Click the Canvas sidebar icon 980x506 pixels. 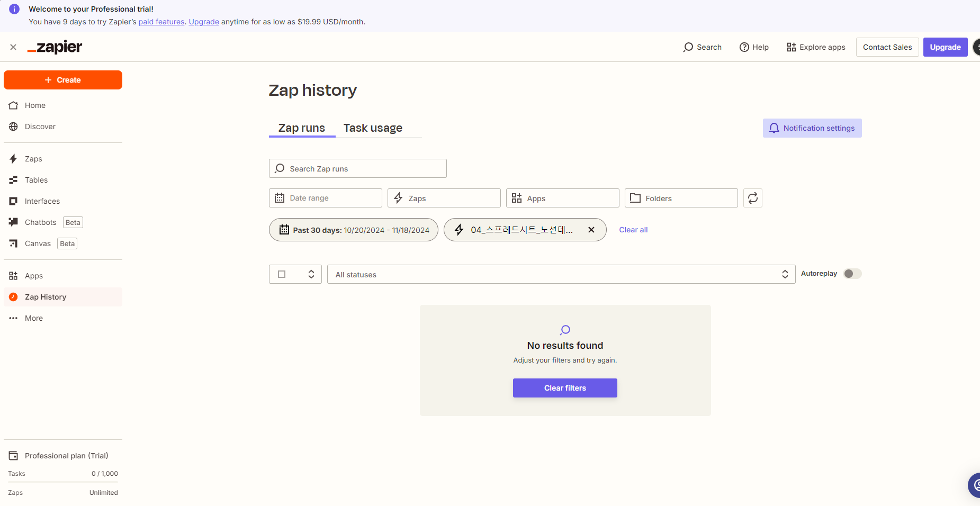pos(13,243)
